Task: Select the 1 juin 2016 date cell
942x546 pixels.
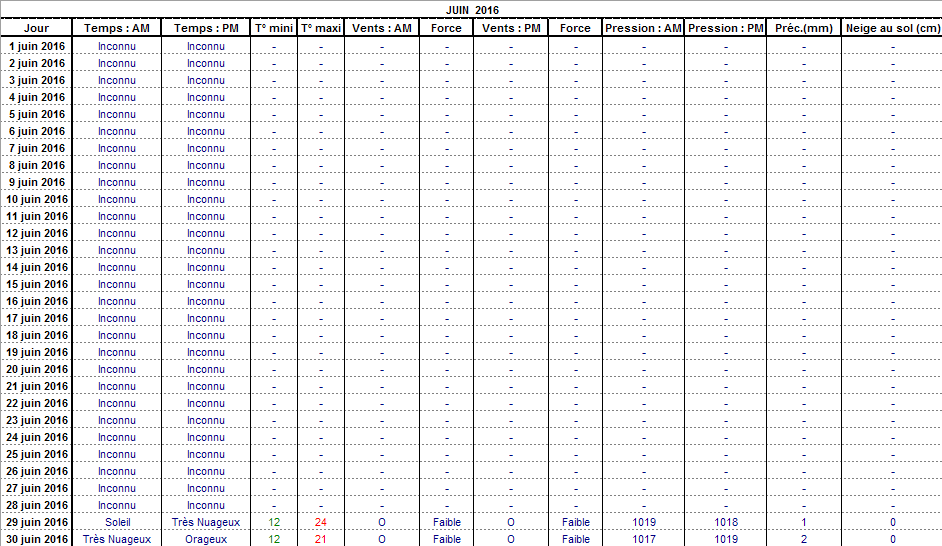Action: click(x=38, y=46)
